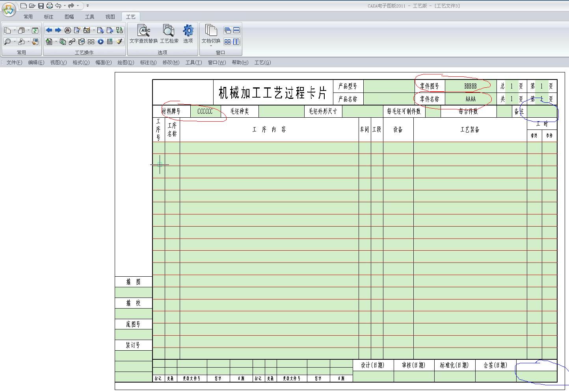Image resolution: width=569 pixels, height=392 pixels.
Task: Open the 工艺(G) menu
Action: (x=262, y=62)
